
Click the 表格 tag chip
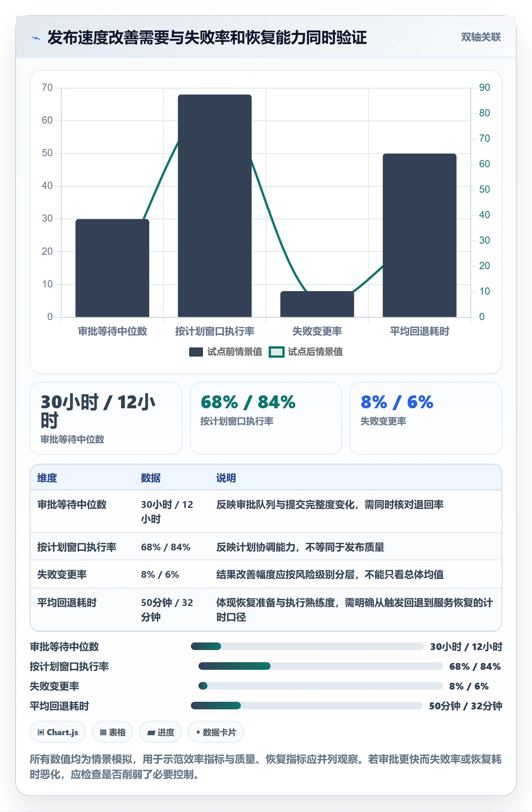tap(112, 732)
